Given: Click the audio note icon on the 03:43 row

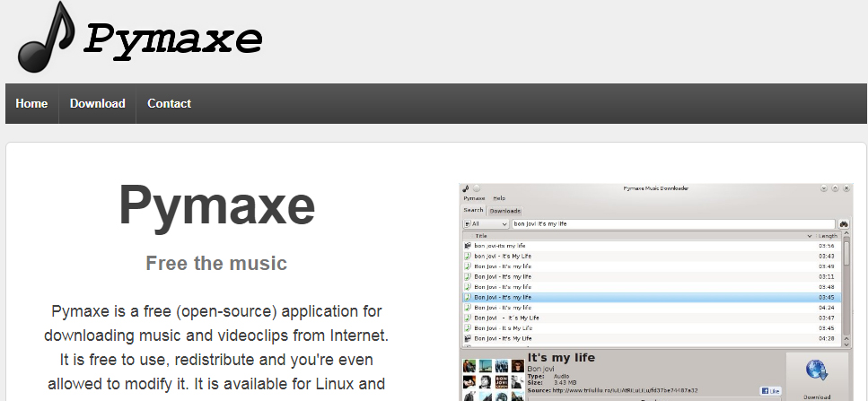Looking at the screenshot, I should click(x=468, y=256).
